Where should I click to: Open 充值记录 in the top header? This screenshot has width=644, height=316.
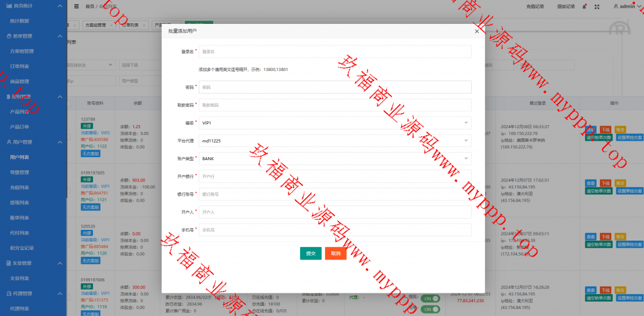coord(534,6)
